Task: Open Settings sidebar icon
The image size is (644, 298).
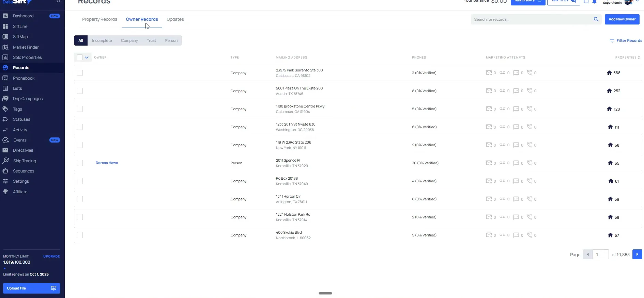Action: pyautogui.click(x=5, y=181)
